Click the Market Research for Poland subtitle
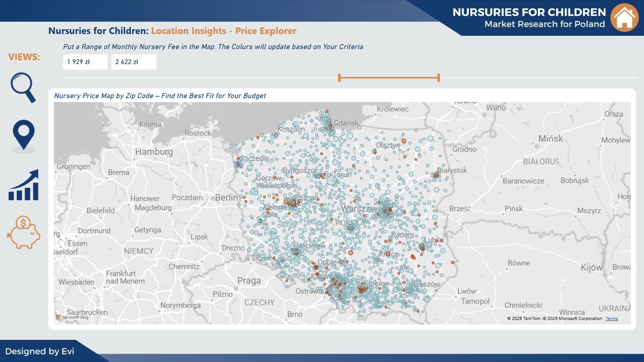Screen dimensions: 644x362 point(545,24)
